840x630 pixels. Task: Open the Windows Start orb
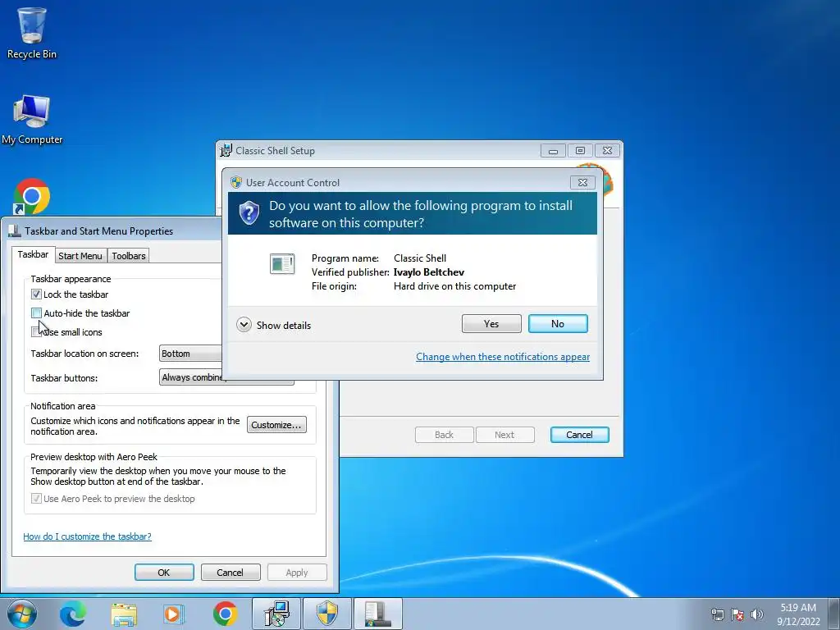pos(22,614)
